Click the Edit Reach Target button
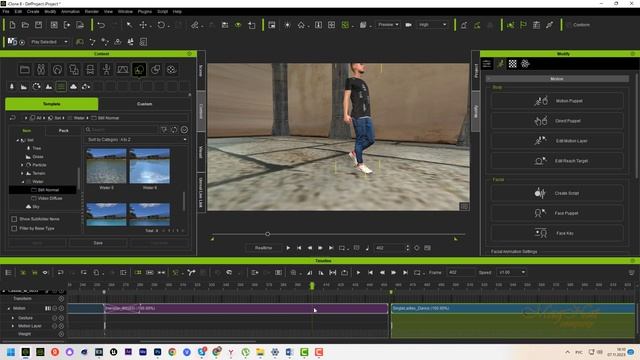 [557, 161]
